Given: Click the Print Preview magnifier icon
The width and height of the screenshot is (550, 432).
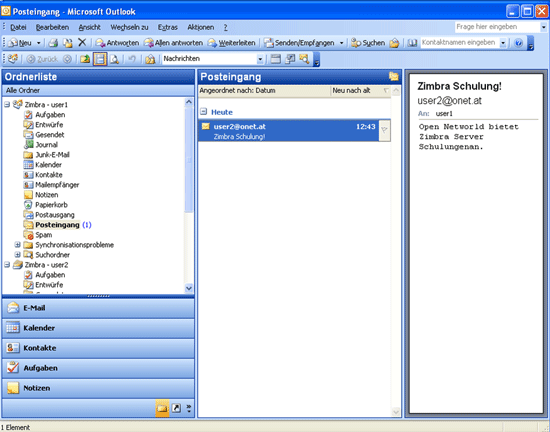Looking at the screenshot, I should (114, 59).
